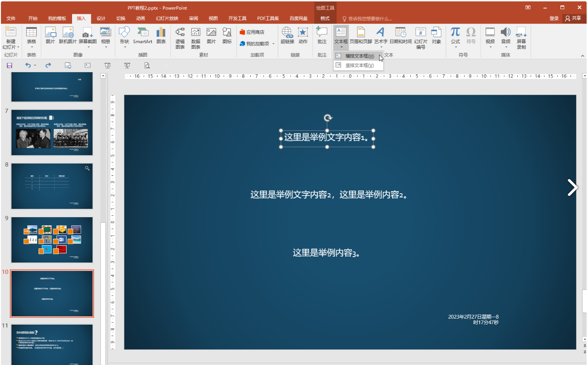Switch to the 切换 transitions tab
Viewport: 588px width, 365px height.
click(121, 18)
